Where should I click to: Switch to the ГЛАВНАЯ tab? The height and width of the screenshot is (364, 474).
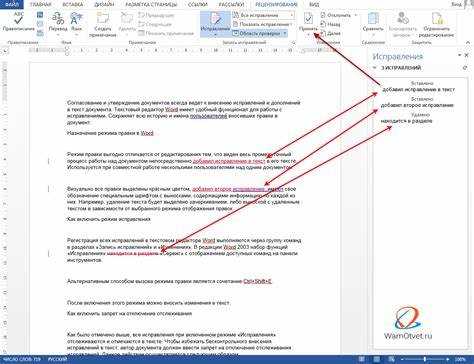41,5
